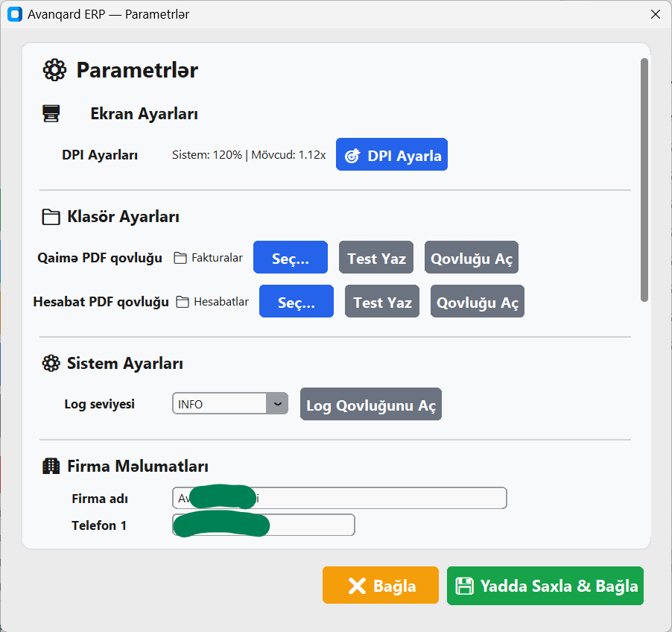Click the building icon beside Firma Məlumatları
The height and width of the screenshot is (632, 672).
tap(51, 465)
